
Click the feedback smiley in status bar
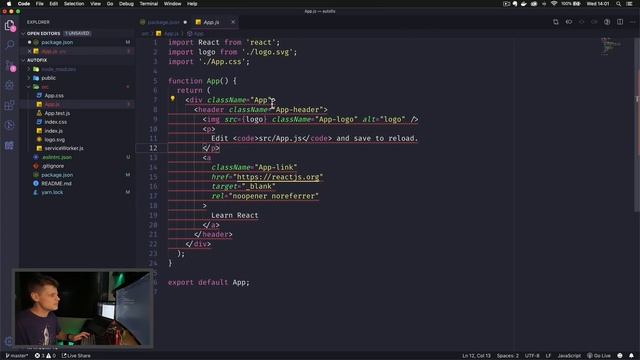pyautogui.click(x=620, y=356)
